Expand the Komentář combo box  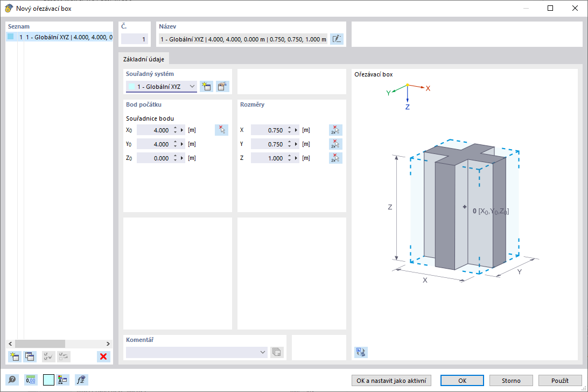click(x=263, y=352)
